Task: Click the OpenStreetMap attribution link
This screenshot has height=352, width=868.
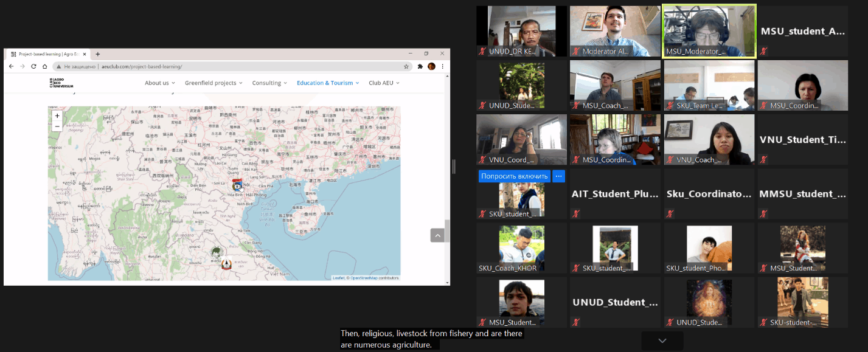Action: pos(363,278)
